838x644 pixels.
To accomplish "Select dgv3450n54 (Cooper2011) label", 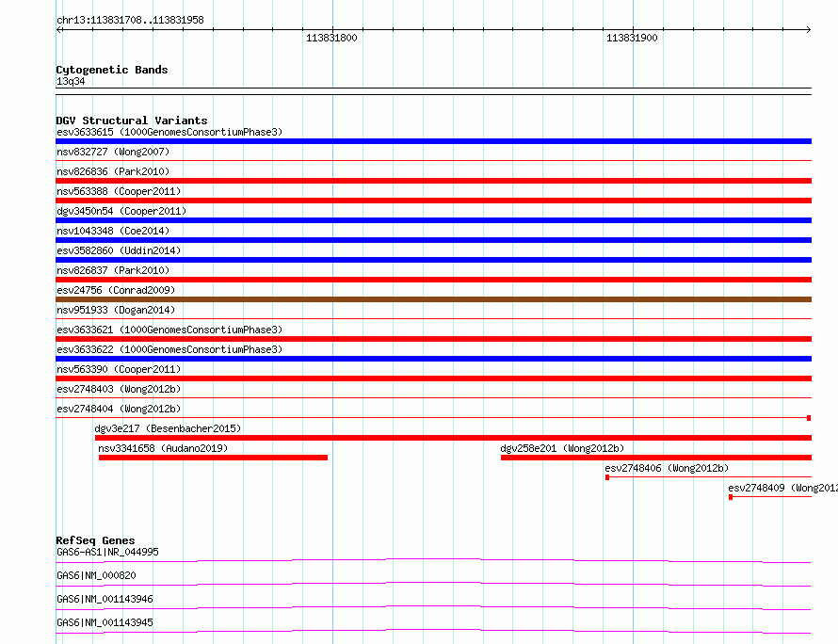I will click(x=121, y=211).
